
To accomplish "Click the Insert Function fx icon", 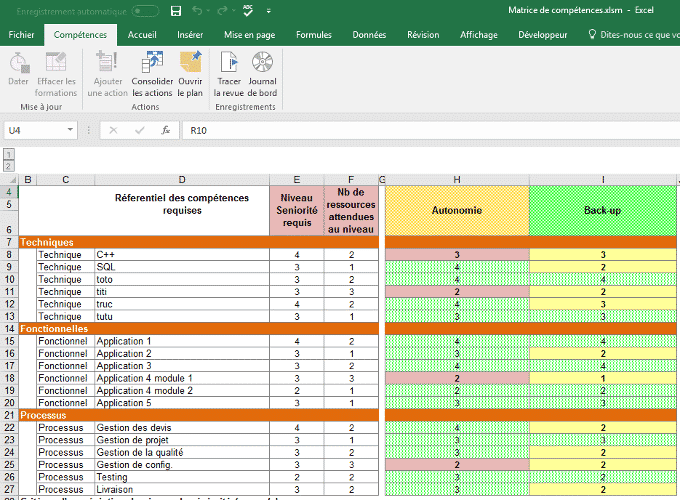I will click(x=166, y=130).
